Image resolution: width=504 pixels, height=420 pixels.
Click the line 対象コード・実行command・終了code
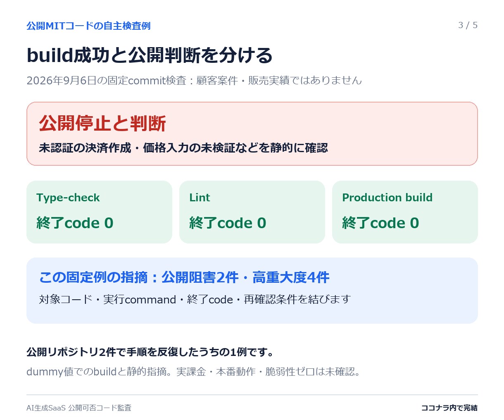click(195, 299)
